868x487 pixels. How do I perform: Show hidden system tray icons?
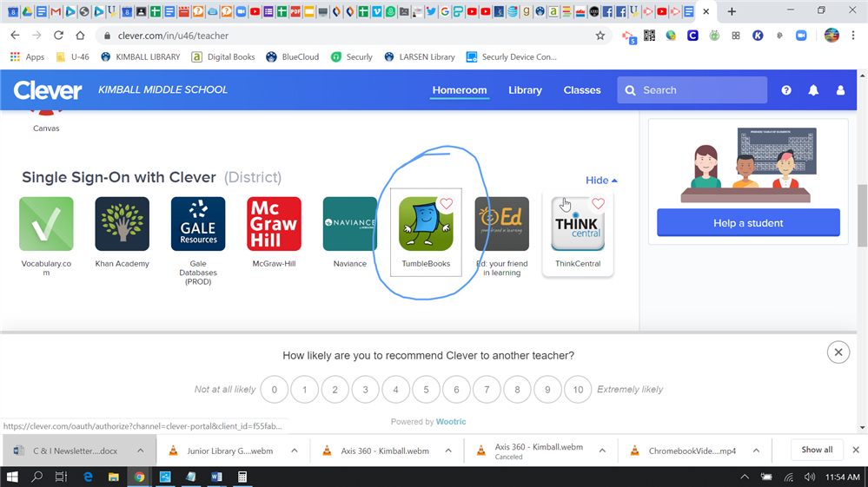[x=745, y=477]
